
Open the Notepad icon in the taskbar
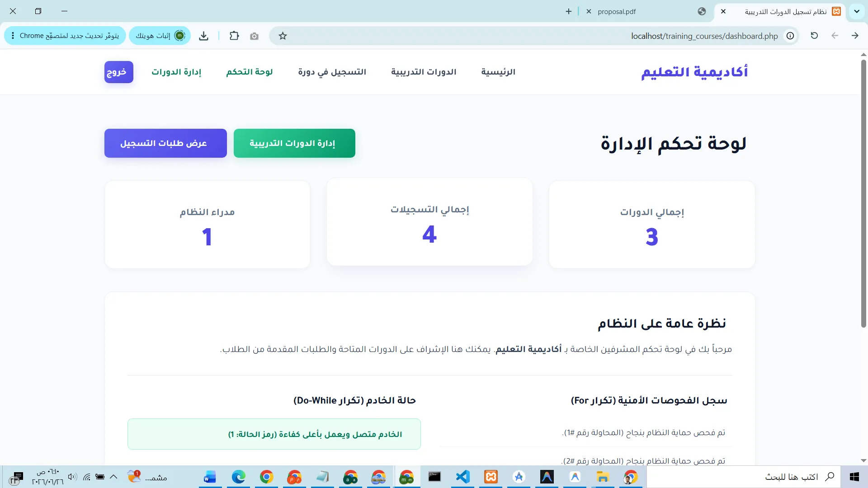coord(322,477)
